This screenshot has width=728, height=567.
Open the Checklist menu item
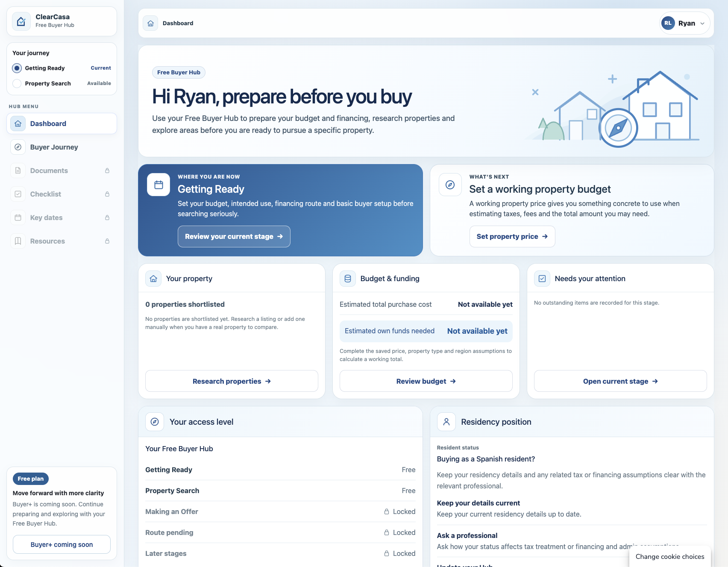pos(62,194)
